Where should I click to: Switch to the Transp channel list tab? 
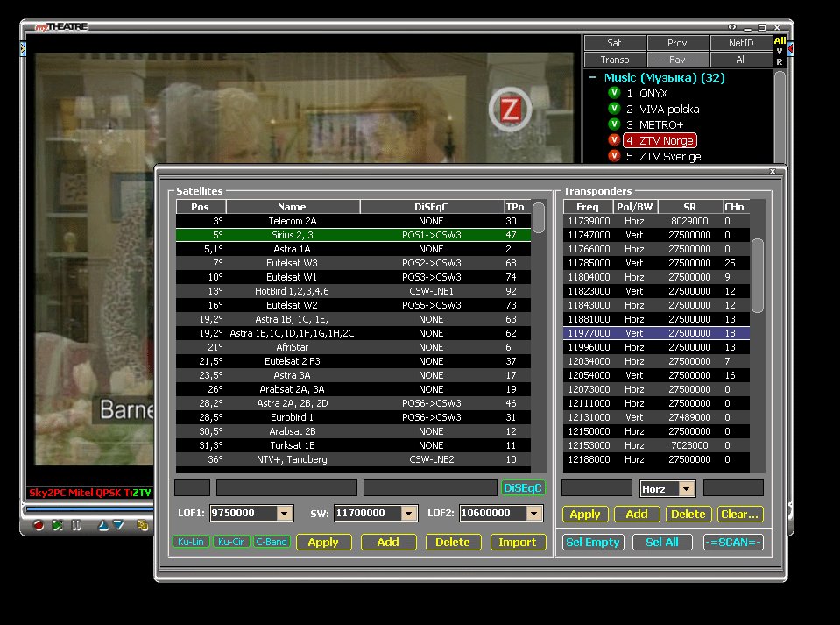(x=615, y=60)
